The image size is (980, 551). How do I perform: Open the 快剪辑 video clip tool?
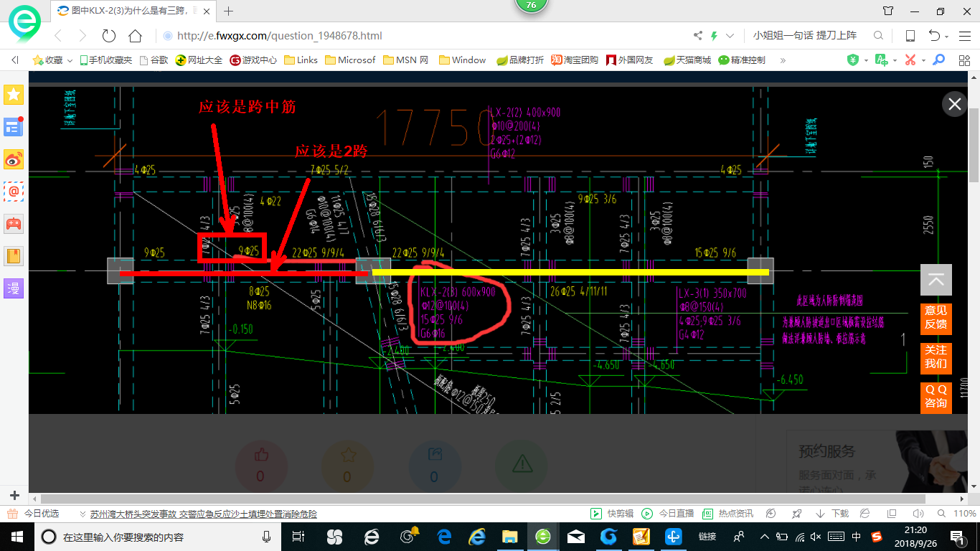click(x=612, y=514)
